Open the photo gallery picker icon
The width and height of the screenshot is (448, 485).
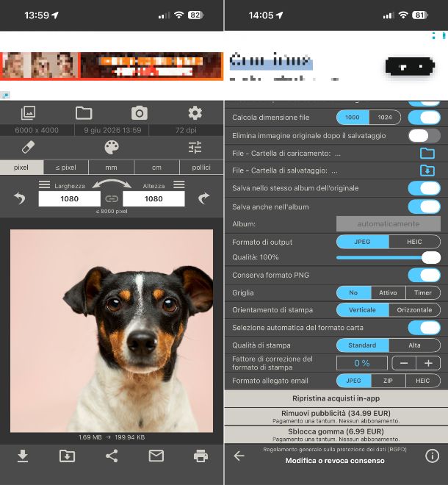click(x=28, y=113)
